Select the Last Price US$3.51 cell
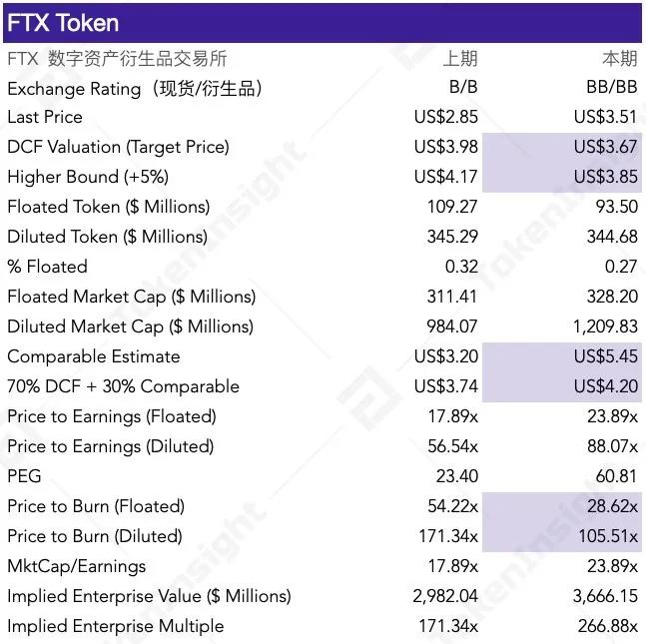 605,117
